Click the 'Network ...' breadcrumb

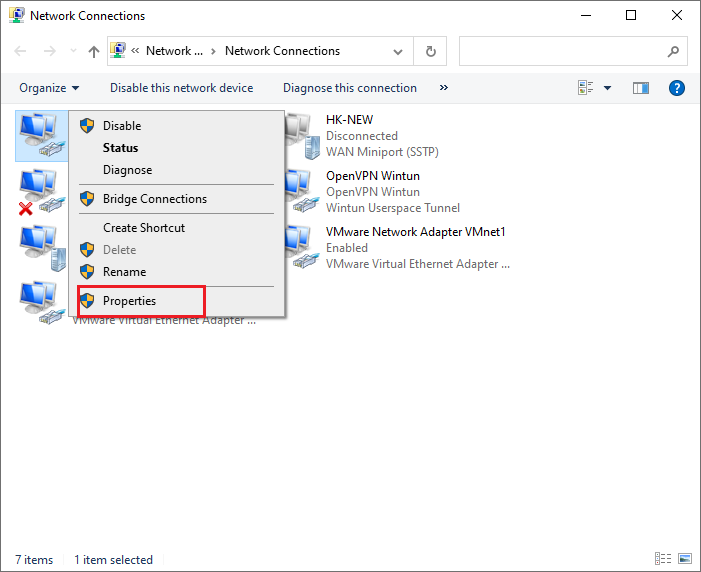coord(174,51)
